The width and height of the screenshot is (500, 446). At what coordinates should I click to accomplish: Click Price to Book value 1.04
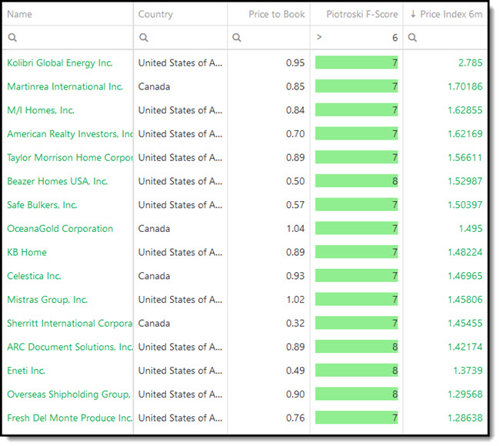[296, 229]
